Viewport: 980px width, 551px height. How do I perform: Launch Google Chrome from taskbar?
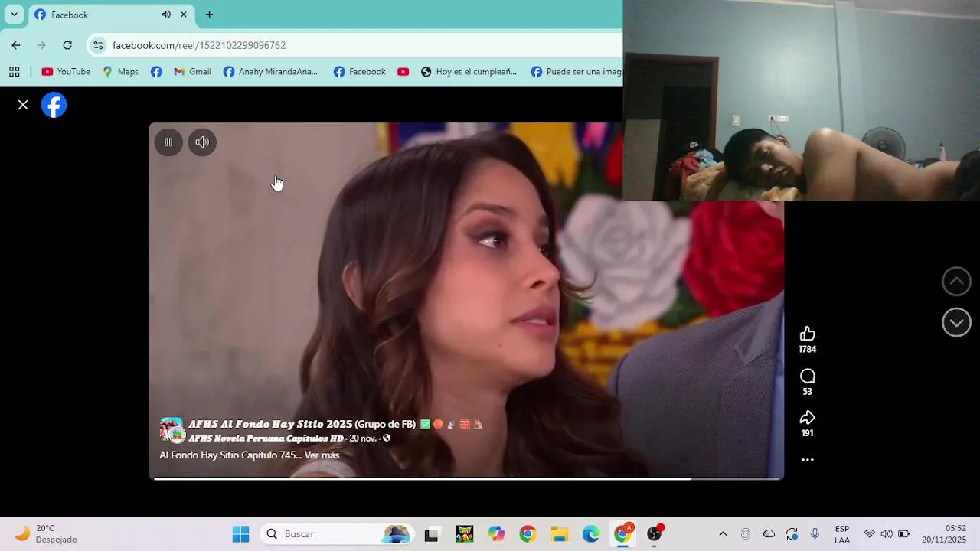click(x=528, y=534)
